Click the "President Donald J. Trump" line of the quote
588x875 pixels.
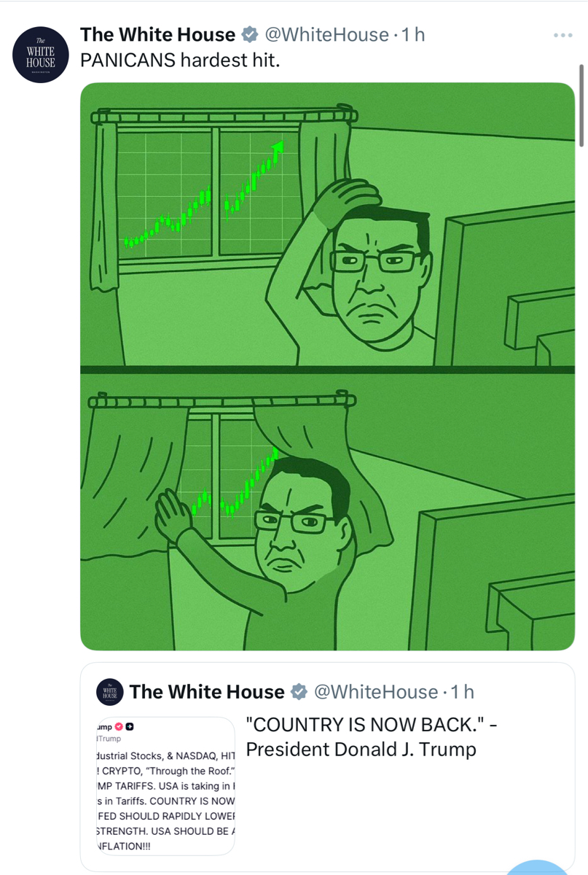[361, 749]
